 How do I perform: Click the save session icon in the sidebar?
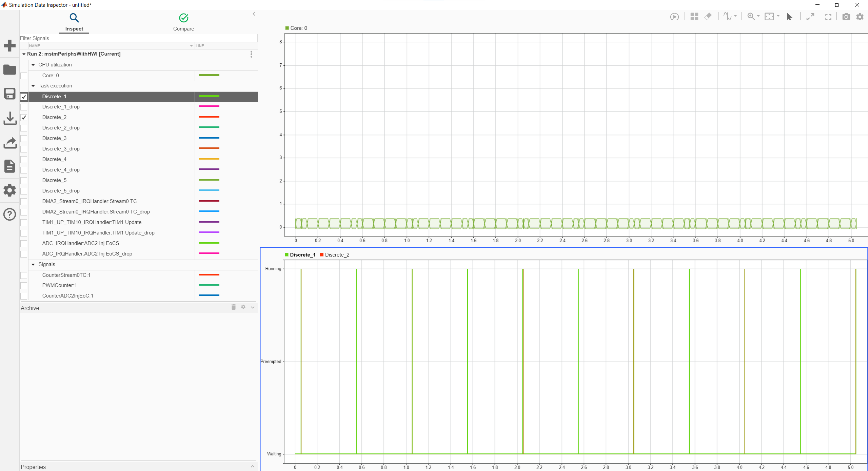coord(9,94)
